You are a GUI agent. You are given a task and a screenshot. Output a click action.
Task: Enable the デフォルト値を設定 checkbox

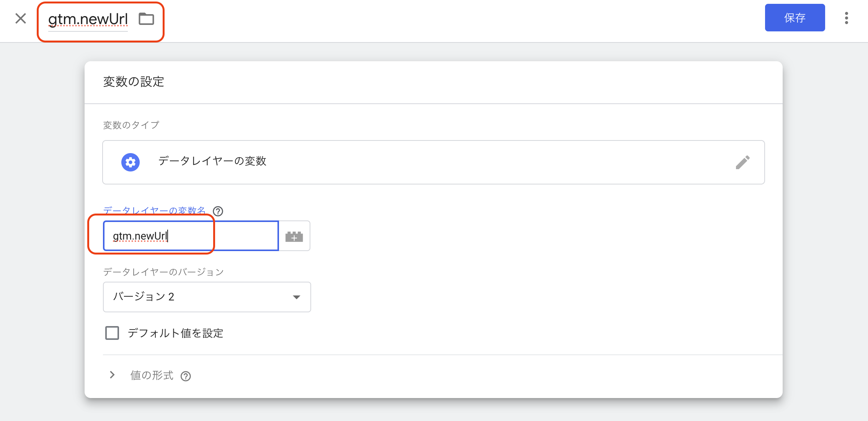(x=112, y=333)
